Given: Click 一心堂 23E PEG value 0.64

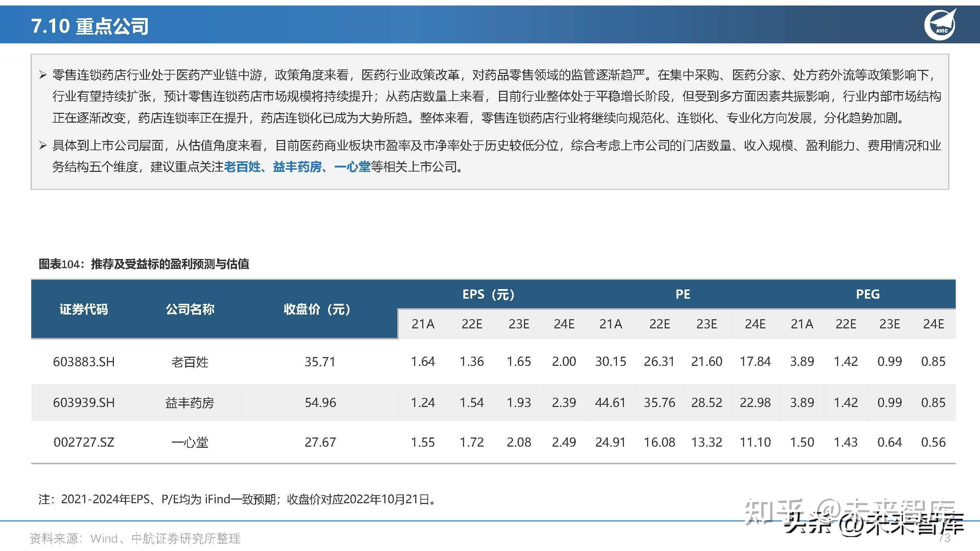Looking at the screenshot, I should pyautogui.click(x=890, y=442).
